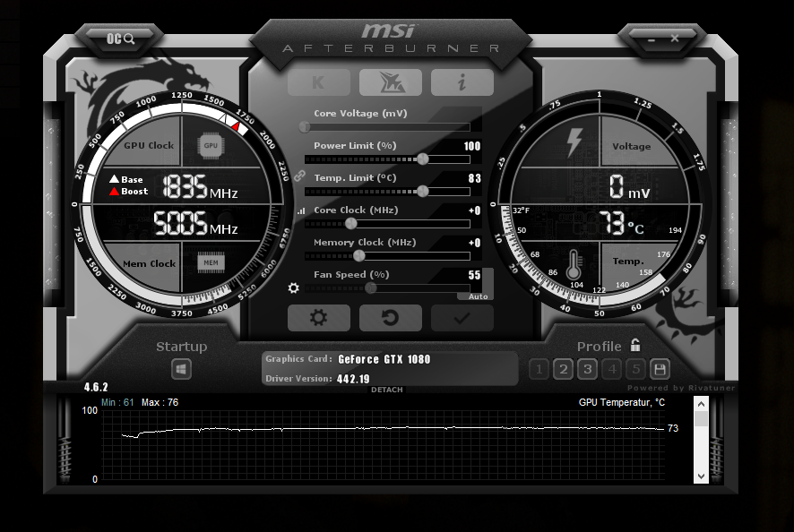Show the information i button
Image resolution: width=794 pixels, height=532 pixels.
pos(462,82)
